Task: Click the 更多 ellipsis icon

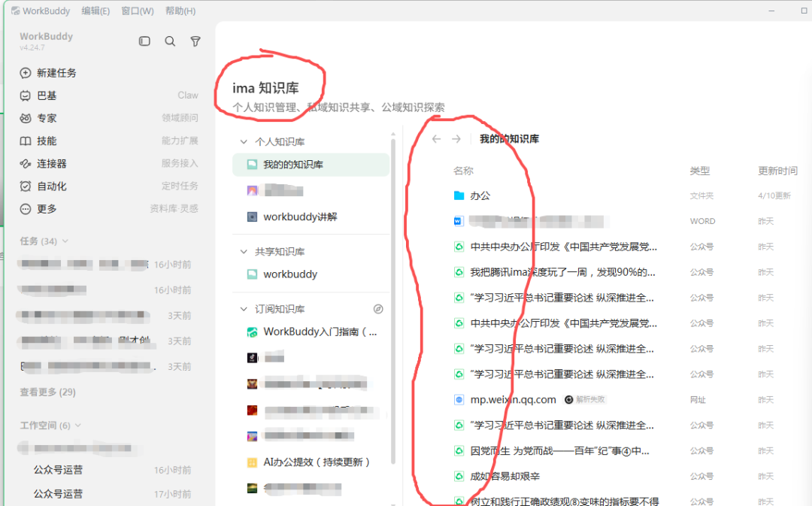Action: 26,209
